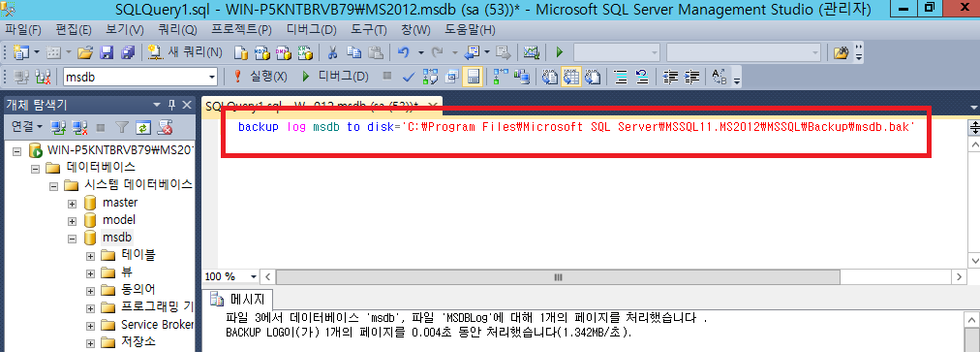This screenshot has width=980, height=352.
Task: Open the New Project toolbar icon
Action: (x=20, y=52)
